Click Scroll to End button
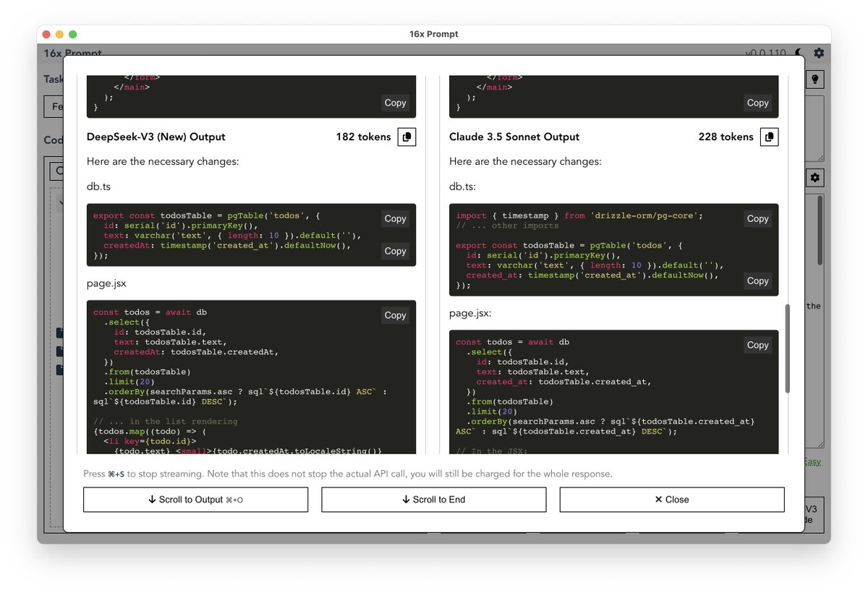The width and height of the screenshot is (868, 593). [x=433, y=500]
